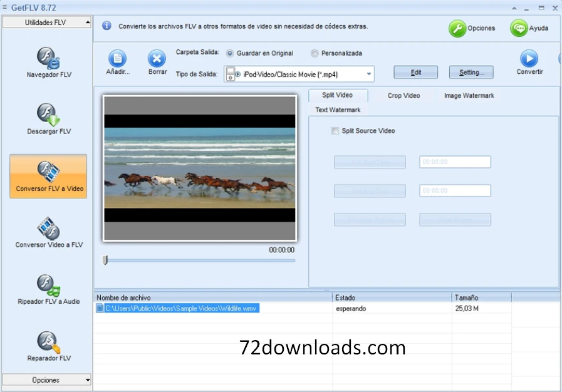Switch to the Crop Video tab
Image resolution: width=562 pixels, height=392 pixels.
pyautogui.click(x=403, y=96)
